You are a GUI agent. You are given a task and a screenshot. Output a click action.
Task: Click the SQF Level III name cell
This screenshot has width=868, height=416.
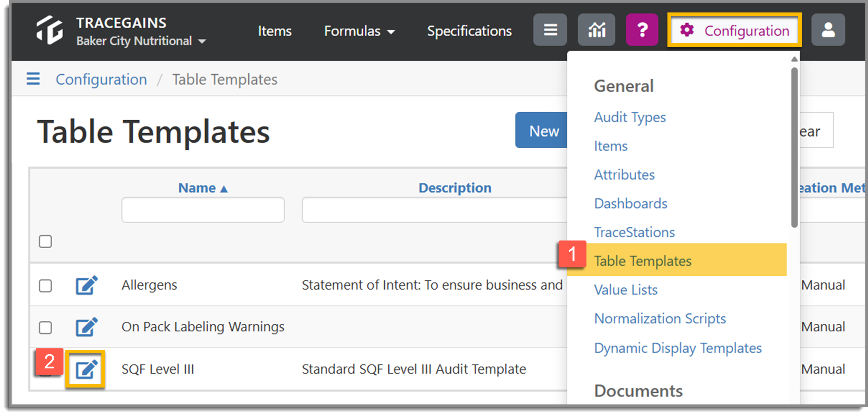tap(158, 369)
